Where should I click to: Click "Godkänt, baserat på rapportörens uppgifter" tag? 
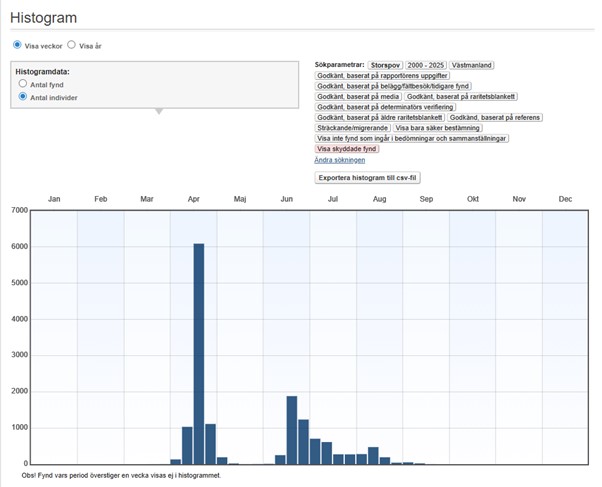pyautogui.click(x=383, y=75)
